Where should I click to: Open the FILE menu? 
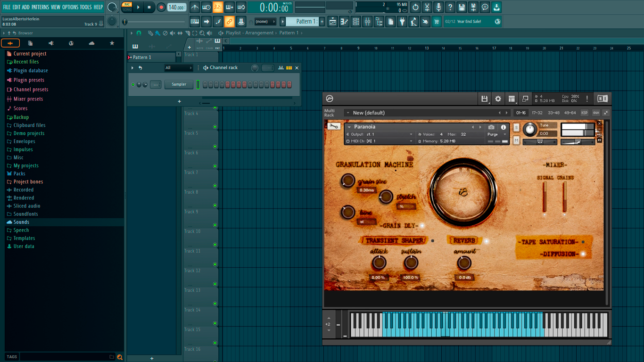(x=7, y=7)
